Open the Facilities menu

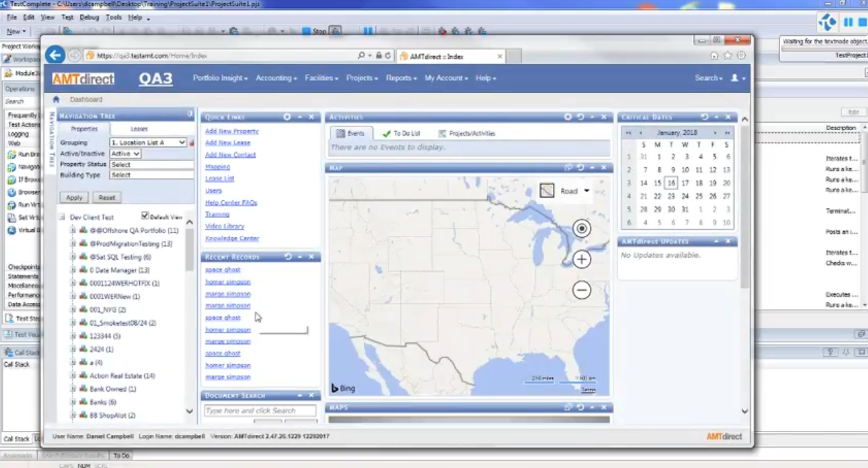(x=321, y=78)
